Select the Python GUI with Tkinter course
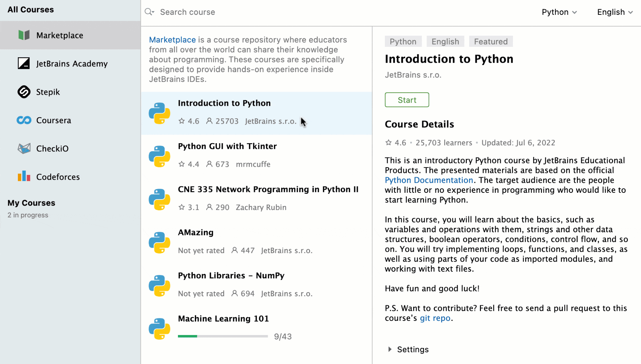 227,146
